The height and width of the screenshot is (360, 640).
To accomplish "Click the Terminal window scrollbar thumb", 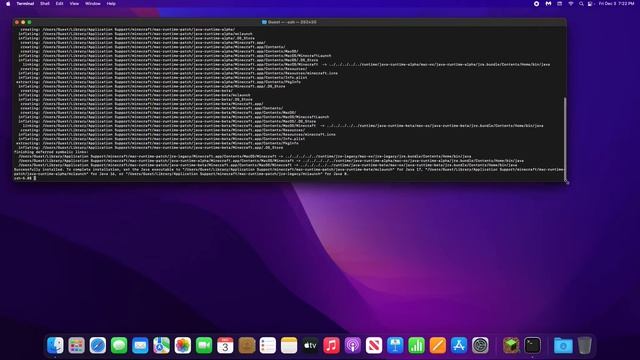I will (565, 140).
